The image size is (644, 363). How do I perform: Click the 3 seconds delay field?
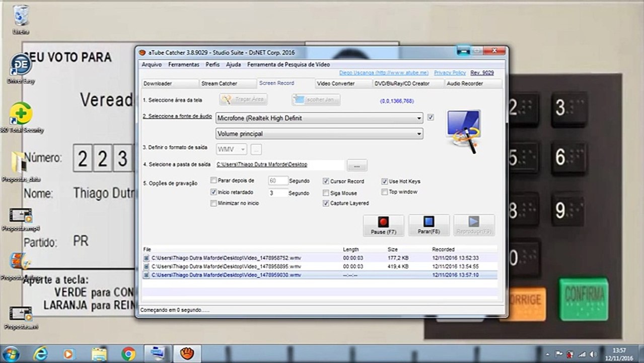(278, 193)
